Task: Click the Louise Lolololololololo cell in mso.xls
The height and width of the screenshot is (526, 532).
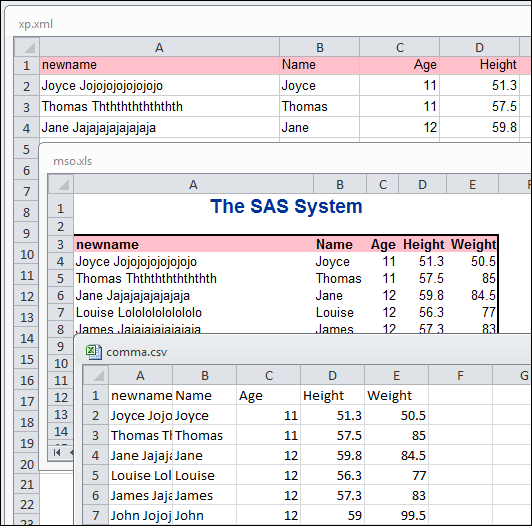Action: (193, 312)
